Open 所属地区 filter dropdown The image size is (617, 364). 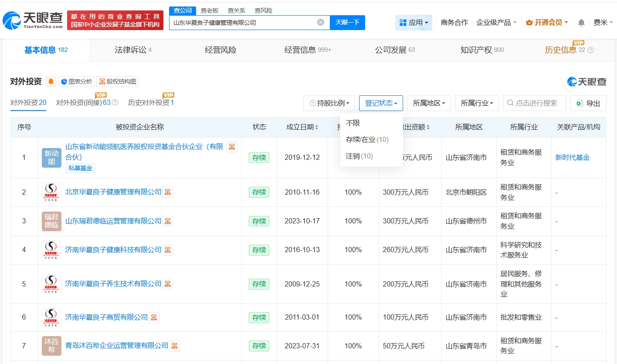(429, 103)
